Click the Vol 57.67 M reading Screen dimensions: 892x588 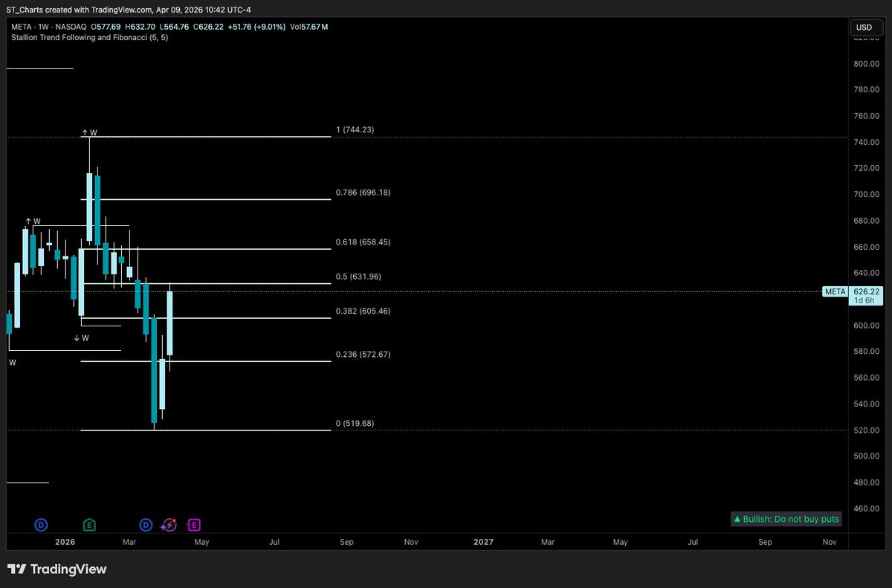[x=308, y=27]
